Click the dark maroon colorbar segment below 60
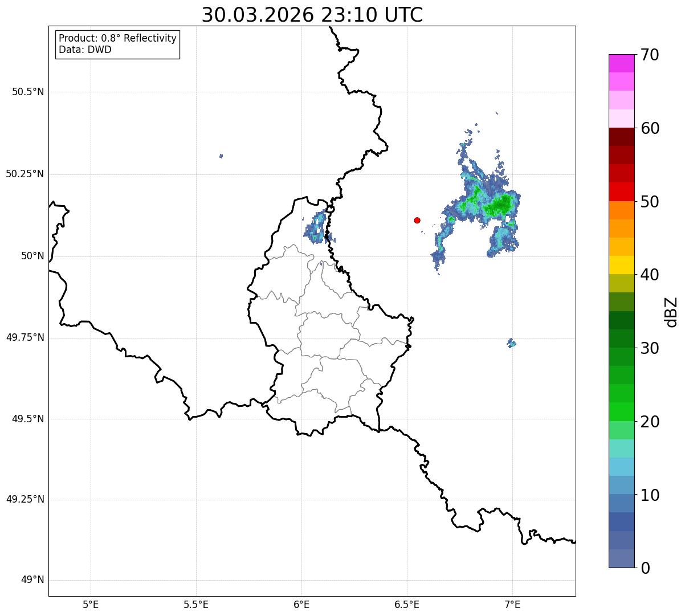The height and width of the screenshot is (616, 685). click(621, 137)
